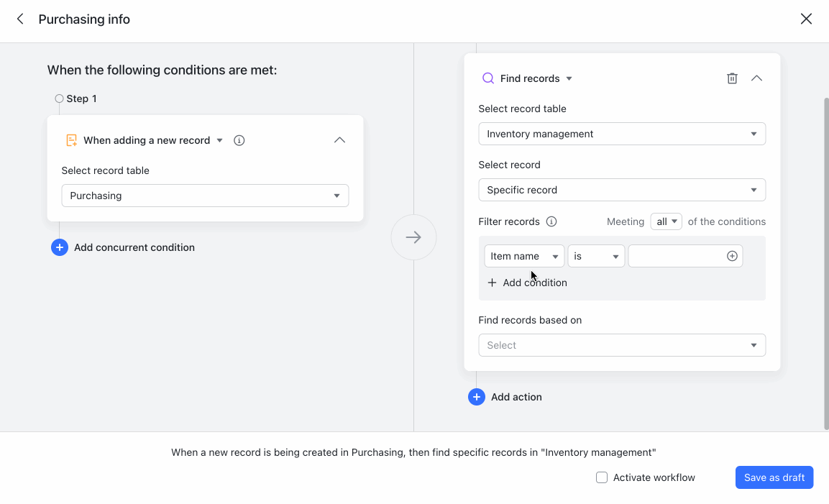829x504 pixels.
Task: Click the magnifier icon beside Find records
Action: coord(488,78)
